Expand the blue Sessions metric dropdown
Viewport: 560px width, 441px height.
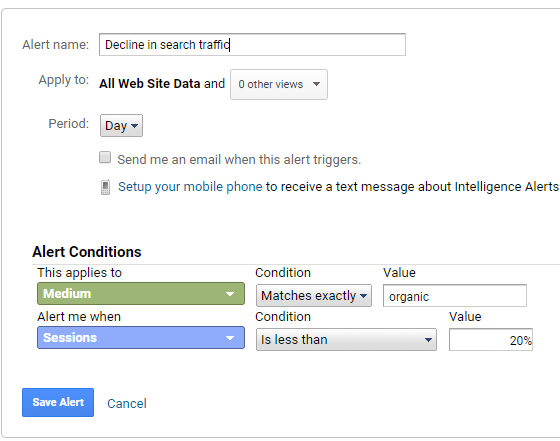[141, 337]
